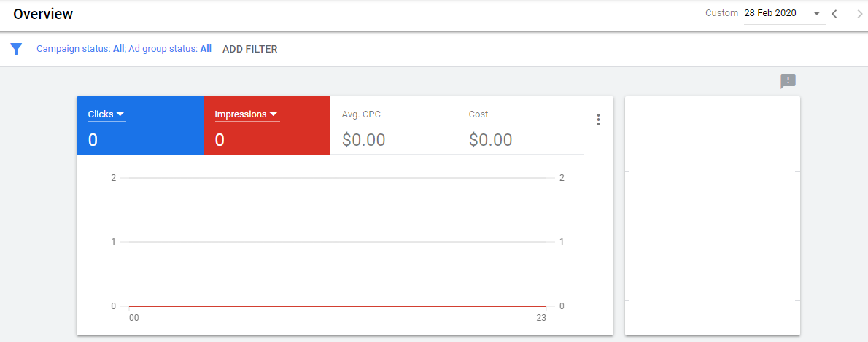The width and height of the screenshot is (868, 342).
Task: Click the red line in the chart
Action: 337,306
